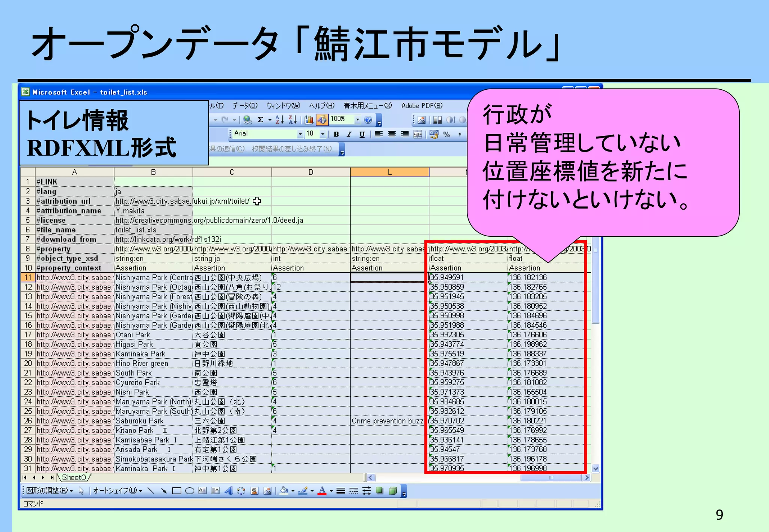Open オートシェイプ(U) shapes menu

click(x=118, y=491)
